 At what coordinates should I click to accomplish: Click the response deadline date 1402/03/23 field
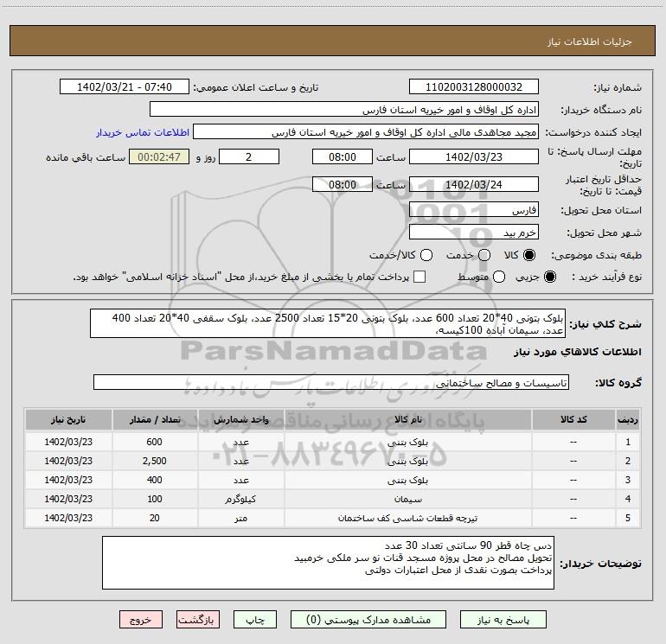(474, 156)
